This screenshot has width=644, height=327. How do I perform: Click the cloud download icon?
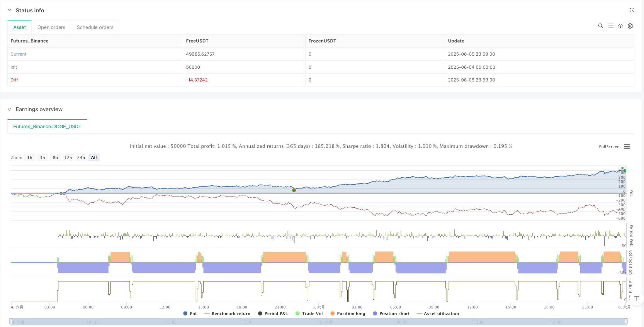[x=620, y=26]
